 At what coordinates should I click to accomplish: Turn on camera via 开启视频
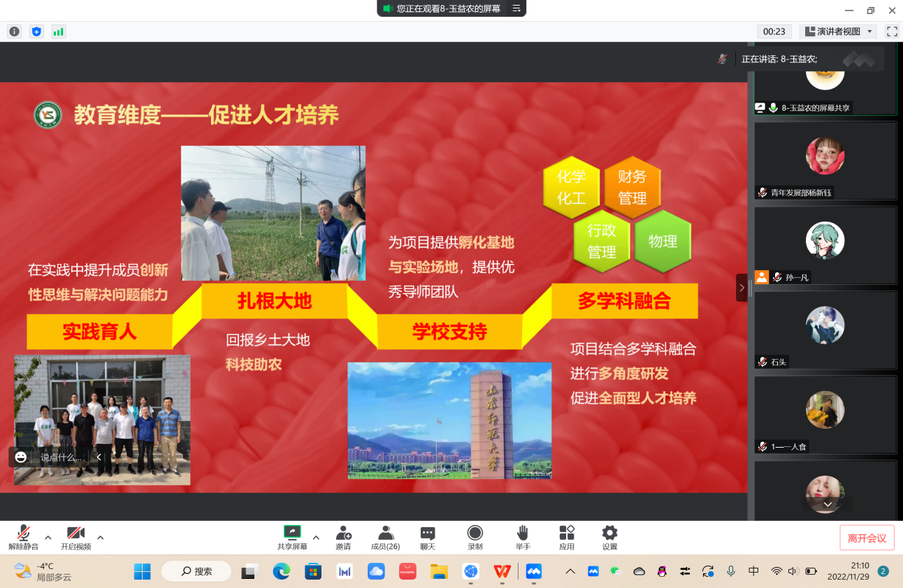pyautogui.click(x=75, y=538)
